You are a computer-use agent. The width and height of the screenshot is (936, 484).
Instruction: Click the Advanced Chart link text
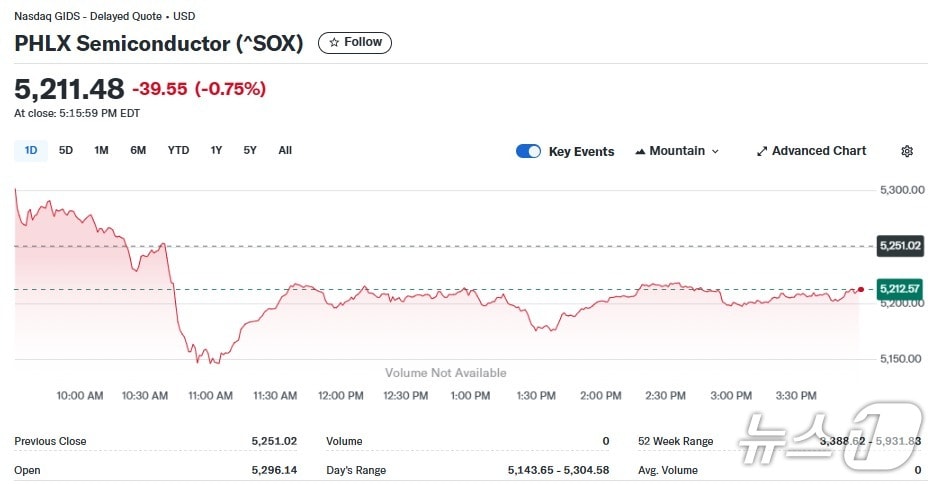click(x=819, y=151)
